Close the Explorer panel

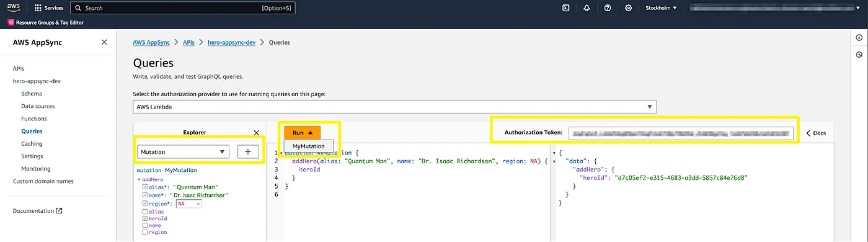pyautogui.click(x=257, y=132)
